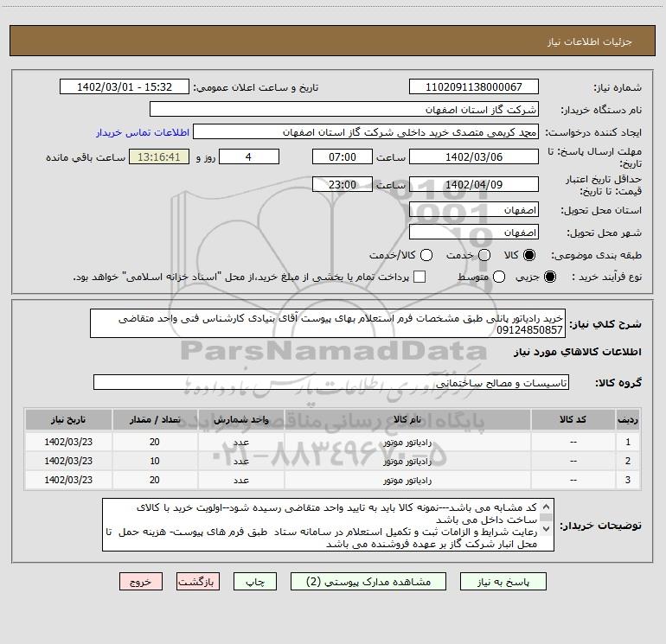Click the نام کالا column header
The image size is (666, 644).
click(x=407, y=420)
